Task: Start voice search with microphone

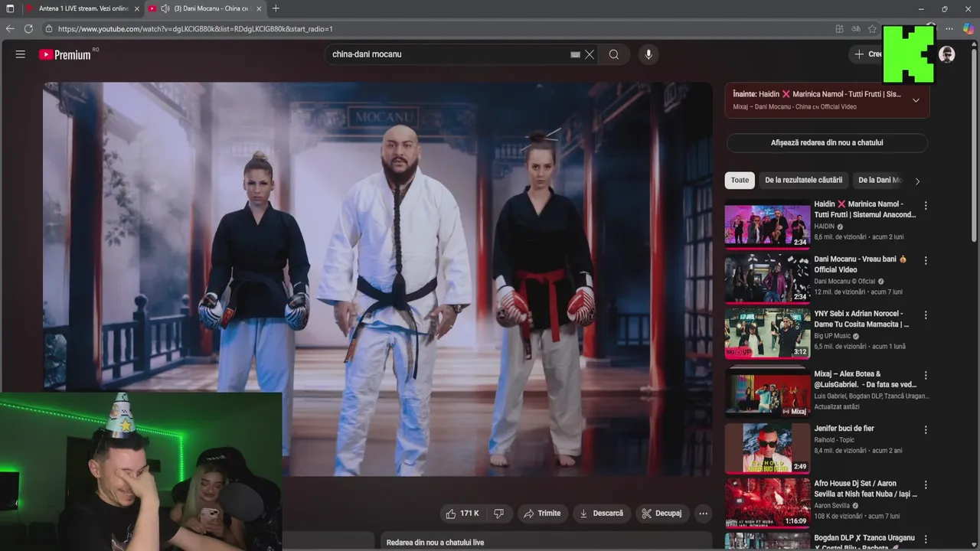Action: (648, 54)
